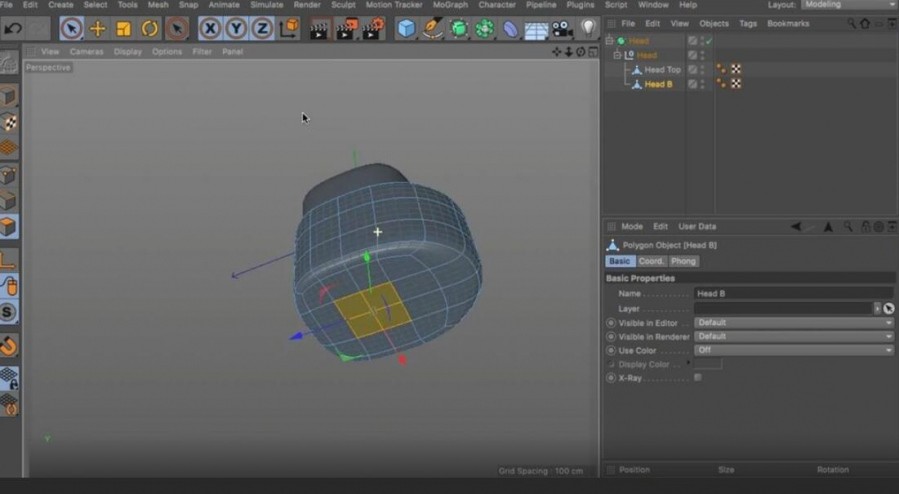Activate the Move tool
This screenshot has width=899, height=494.
coord(97,28)
